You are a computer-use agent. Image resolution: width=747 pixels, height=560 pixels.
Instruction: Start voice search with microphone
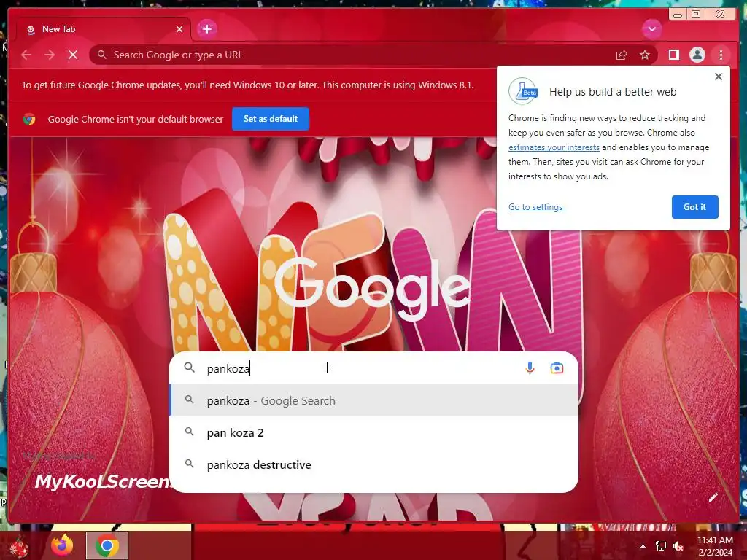point(530,367)
